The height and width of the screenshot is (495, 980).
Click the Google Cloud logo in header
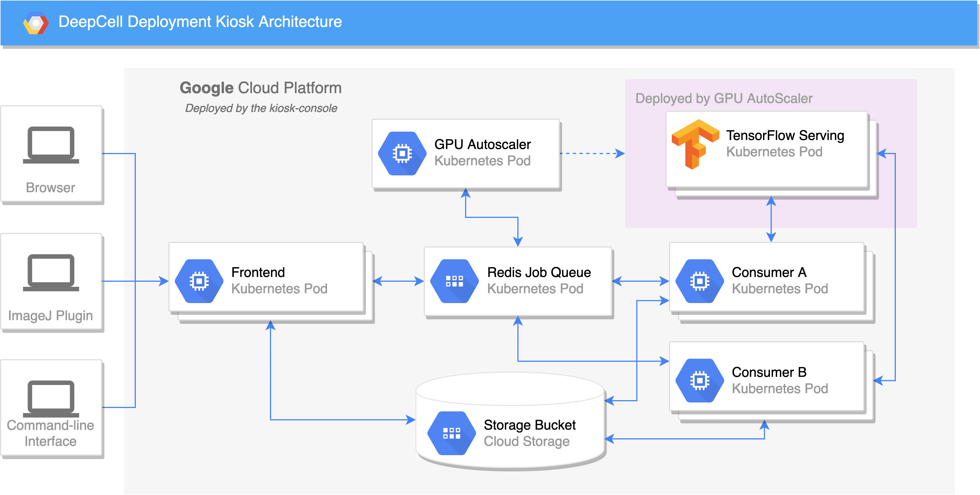pyautogui.click(x=36, y=23)
